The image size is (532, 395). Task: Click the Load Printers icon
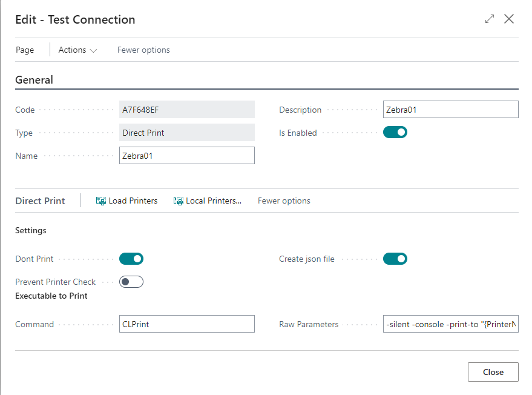pyautogui.click(x=101, y=201)
